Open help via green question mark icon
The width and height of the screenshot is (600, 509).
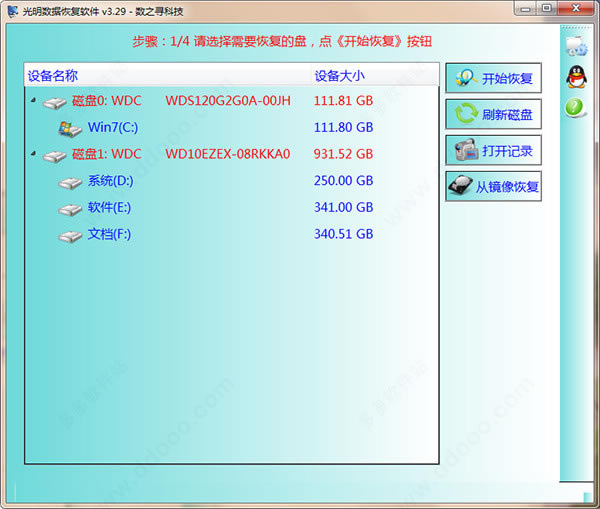pyautogui.click(x=575, y=107)
